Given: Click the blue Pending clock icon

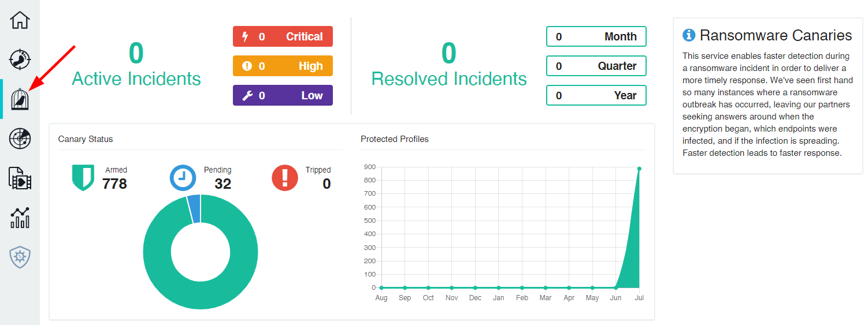Looking at the screenshot, I should pyautogui.click(x=183, y=177).
